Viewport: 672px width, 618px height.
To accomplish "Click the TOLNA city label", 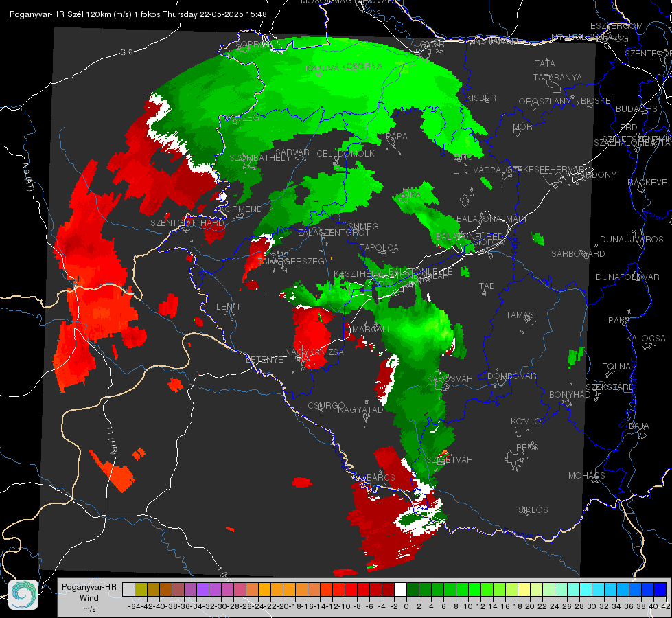I will pos(616,367).
